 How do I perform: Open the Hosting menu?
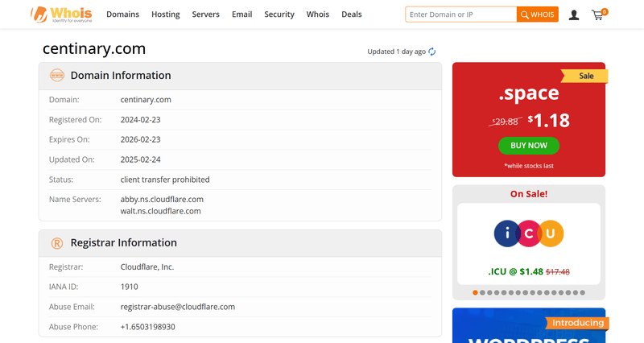(166, 14)
